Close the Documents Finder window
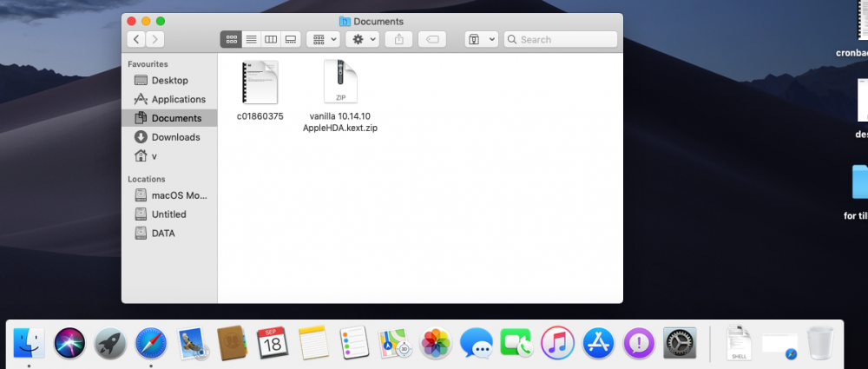Viewport: 868px width, 369px height. pyautogui.click(x=131, y=22)
